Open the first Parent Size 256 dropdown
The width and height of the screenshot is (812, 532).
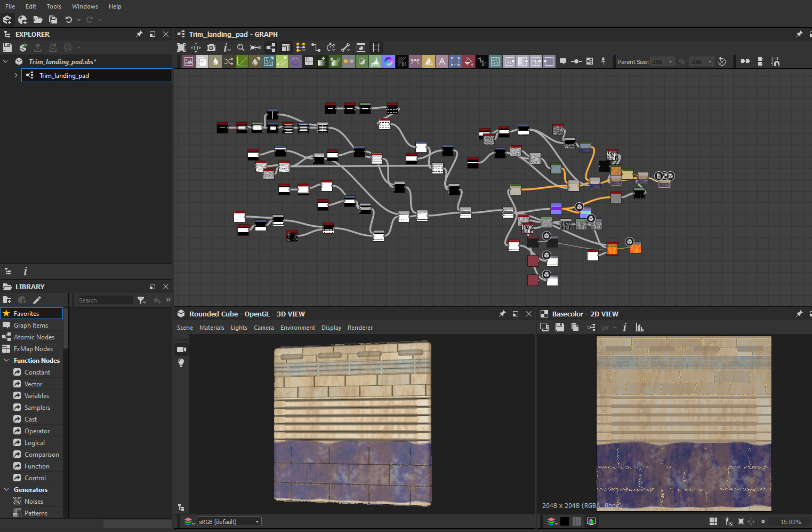point(663,62)
